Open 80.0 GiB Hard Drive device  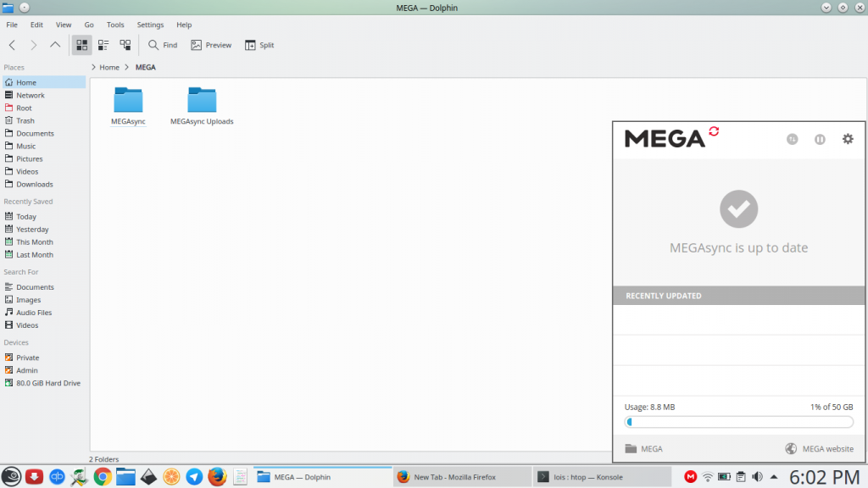tap(44, 383)
